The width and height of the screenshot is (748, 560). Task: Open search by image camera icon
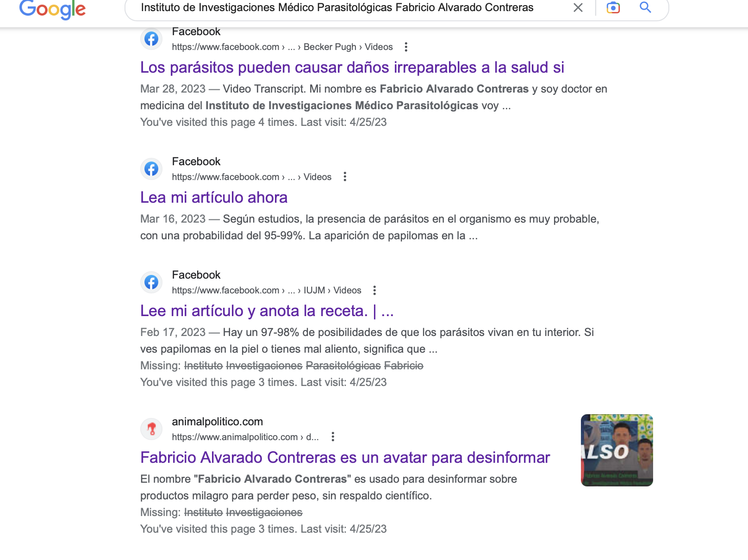click(613, 7)
